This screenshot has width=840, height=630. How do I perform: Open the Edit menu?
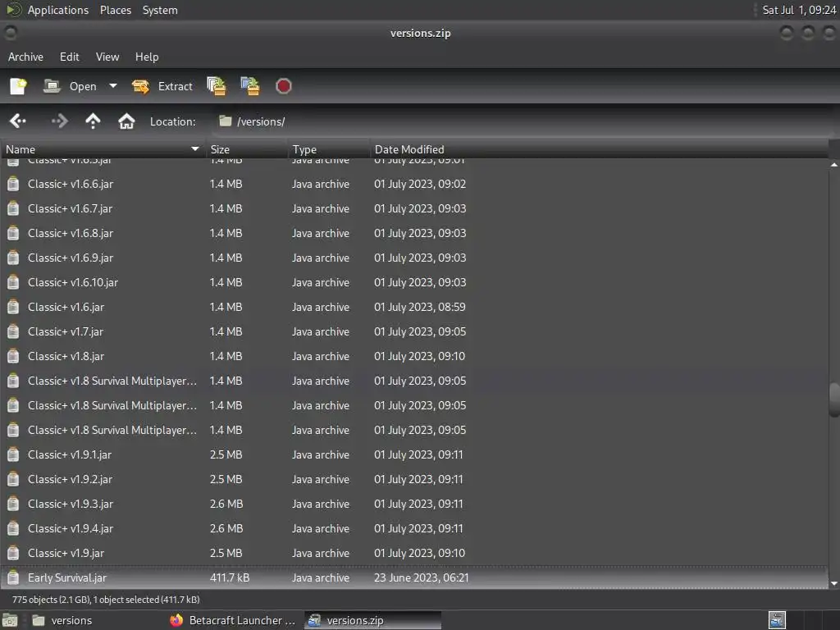coord(69,57)
